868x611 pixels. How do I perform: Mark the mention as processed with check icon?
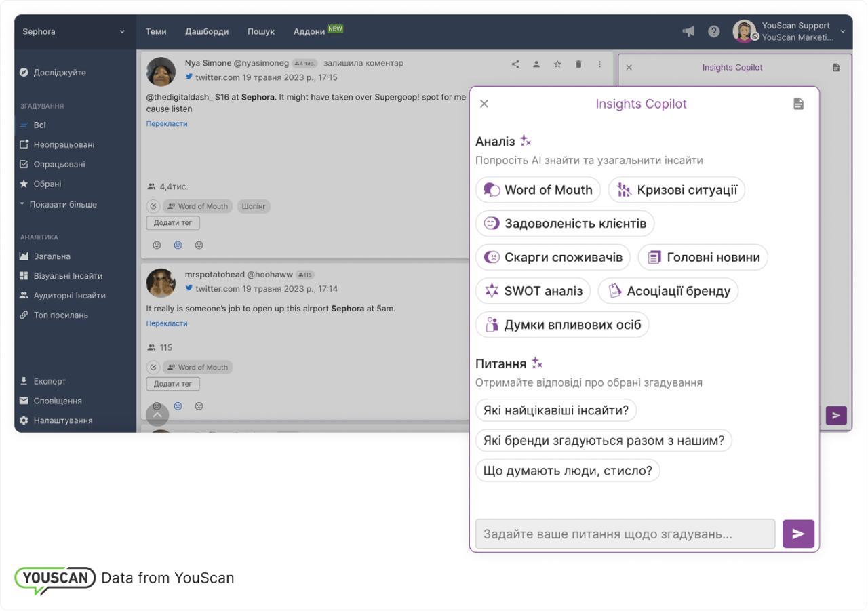[153, 205]
